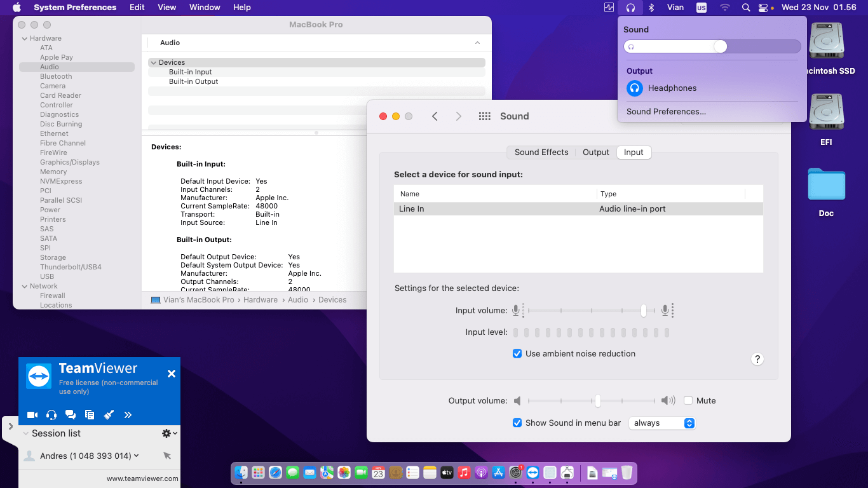Click the Show All grid icon in Sound

coord(484,116)
